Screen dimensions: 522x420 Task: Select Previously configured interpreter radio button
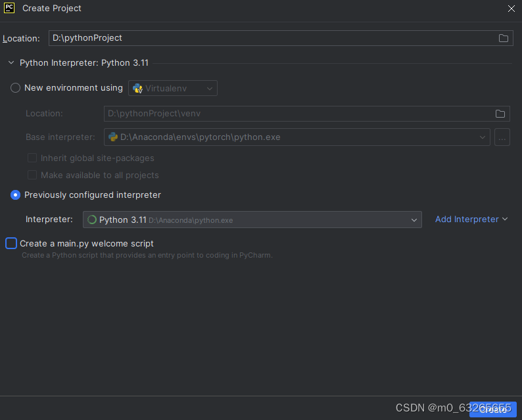(x=15, y=195)
